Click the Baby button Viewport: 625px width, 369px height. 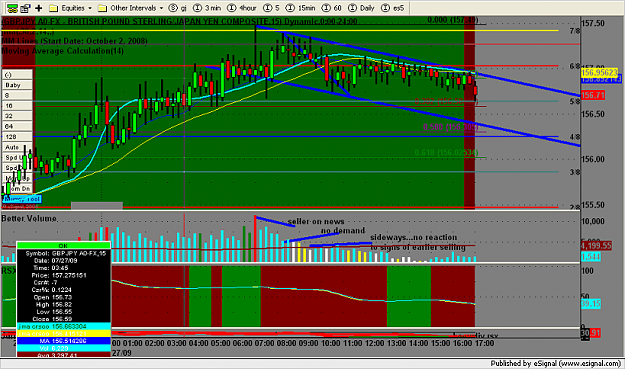(17, 85)
